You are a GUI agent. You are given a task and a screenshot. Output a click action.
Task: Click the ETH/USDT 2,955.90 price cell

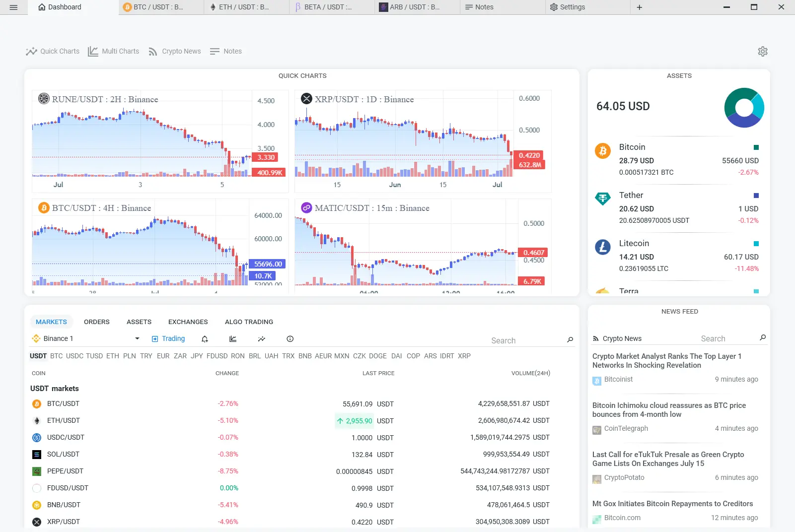[355, 421]
